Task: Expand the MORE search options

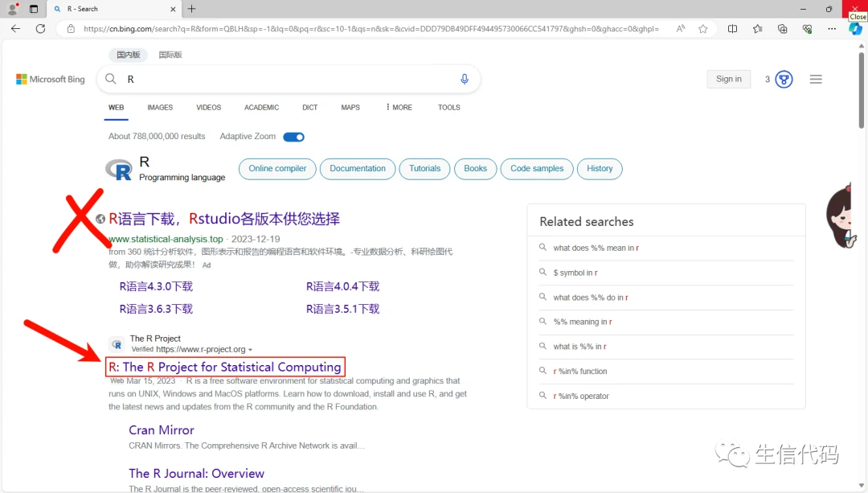Action: tap(399, 108)
